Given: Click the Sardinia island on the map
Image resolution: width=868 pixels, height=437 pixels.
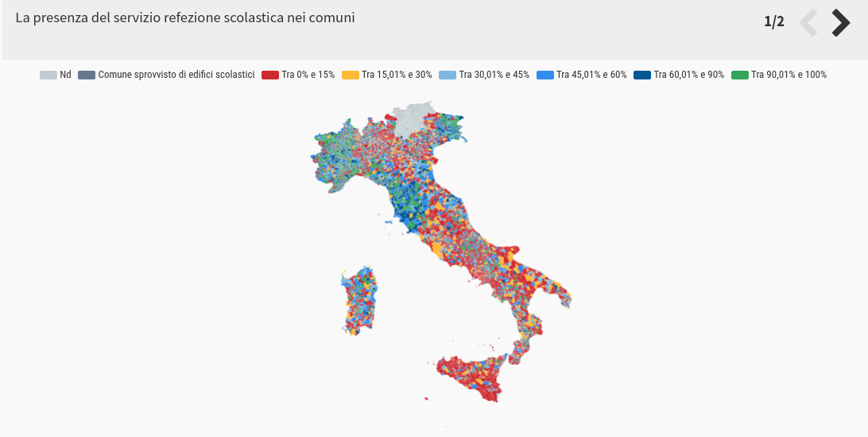Looking at the screenshot, I should [358, 300].
